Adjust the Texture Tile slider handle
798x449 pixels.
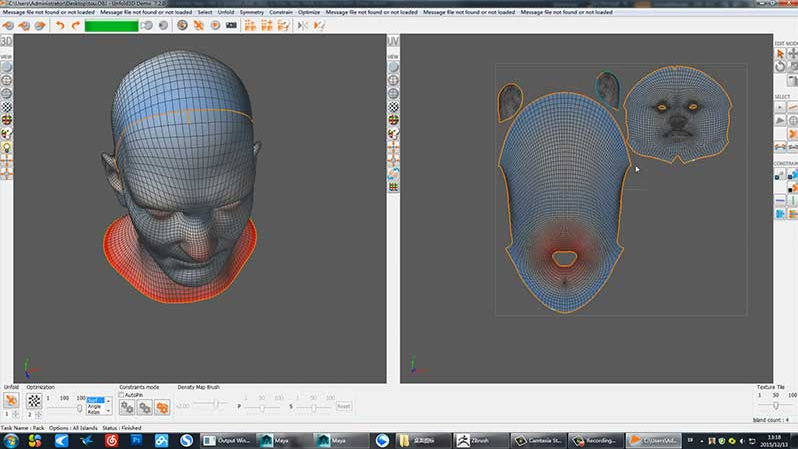point(776,406)
